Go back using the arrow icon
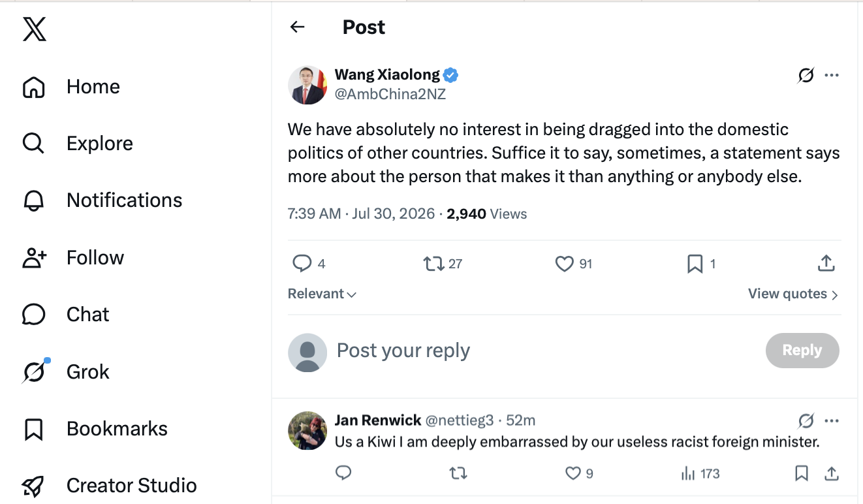This screenshot has height=504, width=863. (x=298, y=27)
